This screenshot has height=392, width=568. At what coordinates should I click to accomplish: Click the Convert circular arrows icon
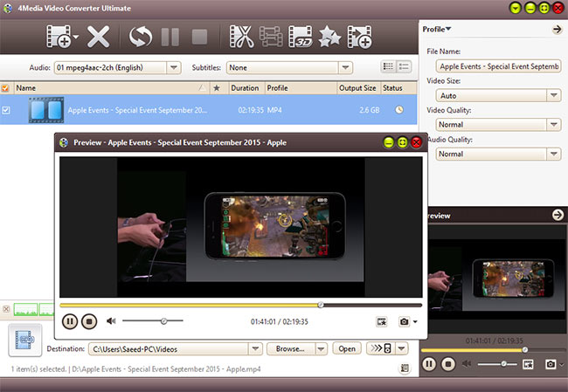coord(141,37)
